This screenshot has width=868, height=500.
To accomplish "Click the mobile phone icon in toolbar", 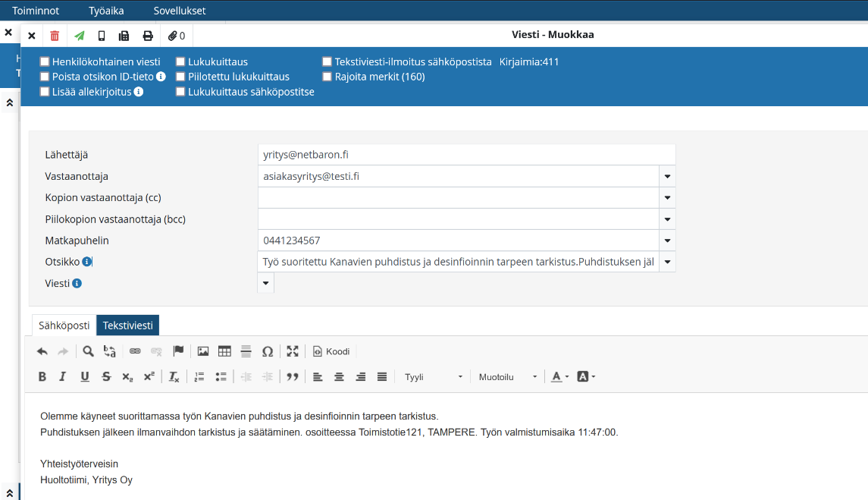I will tap(102, 36).
